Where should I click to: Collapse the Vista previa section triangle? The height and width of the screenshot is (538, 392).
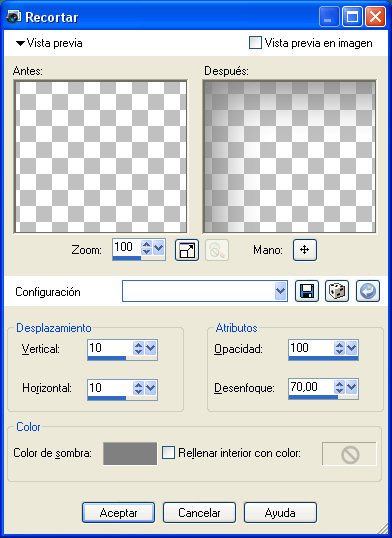[20, 43]
